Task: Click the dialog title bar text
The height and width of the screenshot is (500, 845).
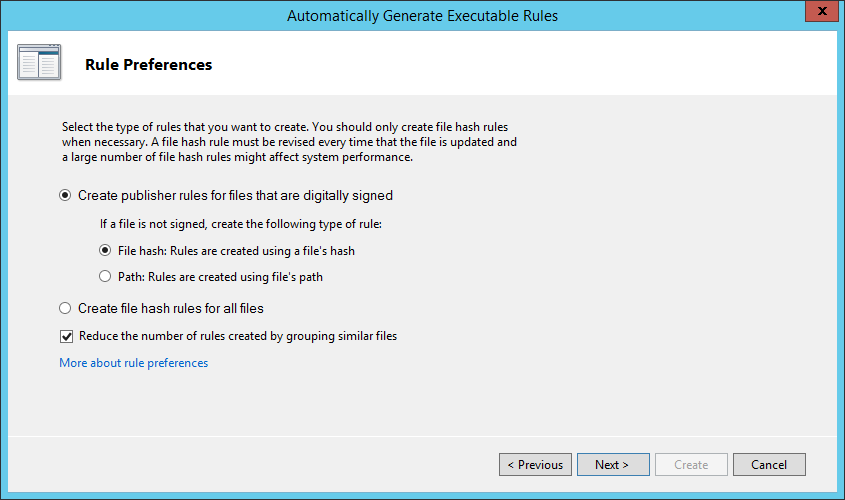Action: click(422, 16)
